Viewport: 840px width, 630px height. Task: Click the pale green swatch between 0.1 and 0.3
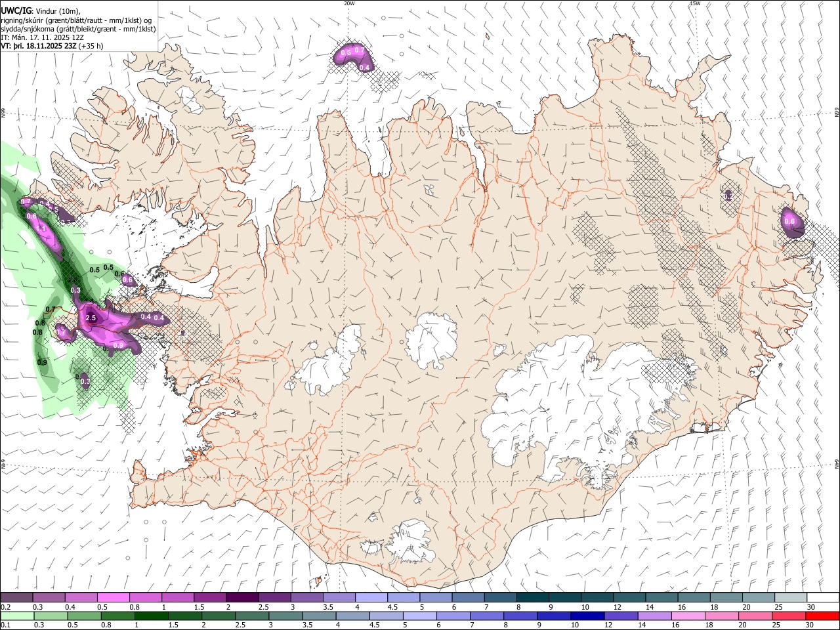(16, 616)
